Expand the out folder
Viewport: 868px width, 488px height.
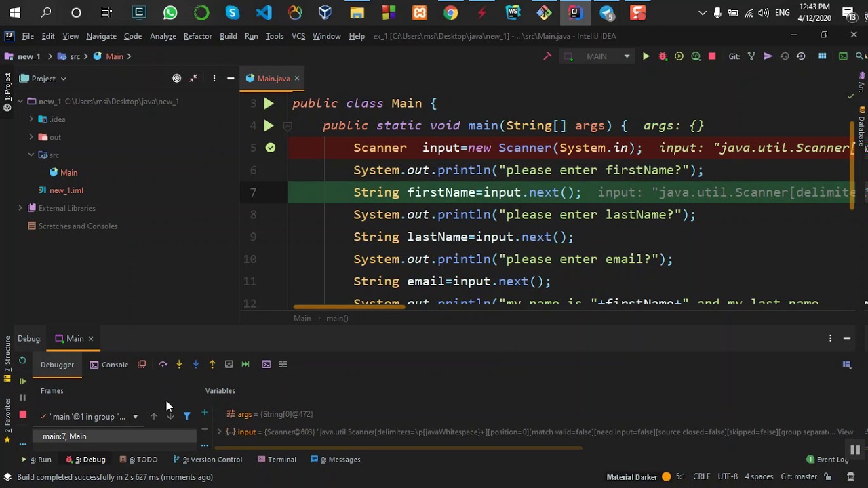pyautogui.click(x=31, y=137)
